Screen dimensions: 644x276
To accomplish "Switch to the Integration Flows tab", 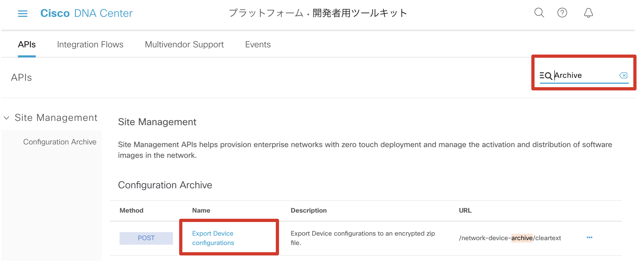I will click(90, 44).
